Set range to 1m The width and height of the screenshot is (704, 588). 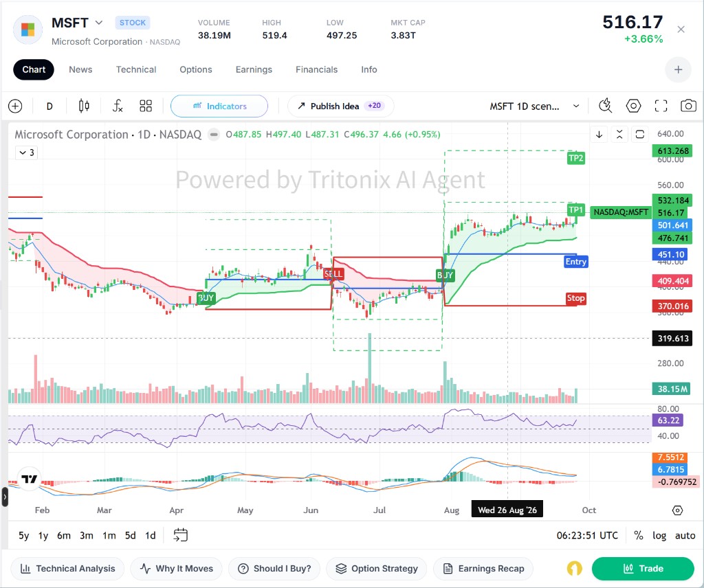tap(109, 536)
